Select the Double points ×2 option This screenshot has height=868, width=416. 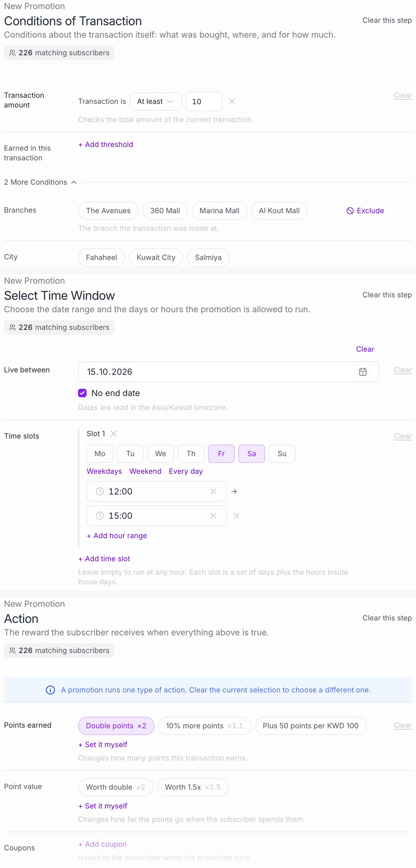point(116,725)
